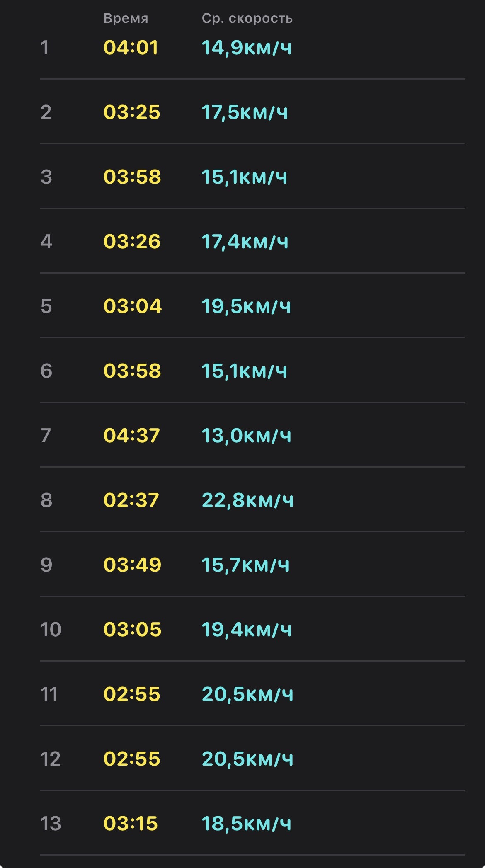Select split number 10 row label

coord(51,629)
